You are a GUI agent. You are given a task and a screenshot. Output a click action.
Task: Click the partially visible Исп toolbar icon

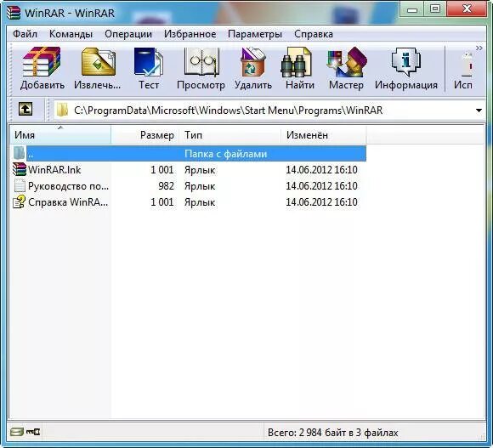(x=463, y=71)
